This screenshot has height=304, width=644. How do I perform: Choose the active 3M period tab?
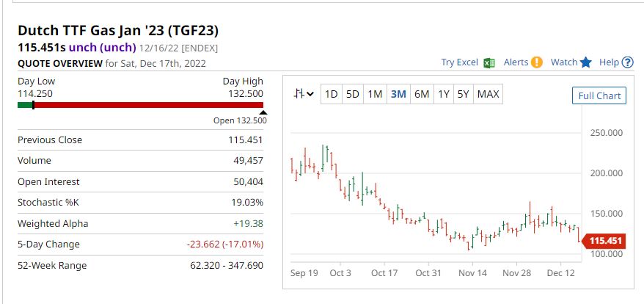pyautogui.click(x=398, y=94)
